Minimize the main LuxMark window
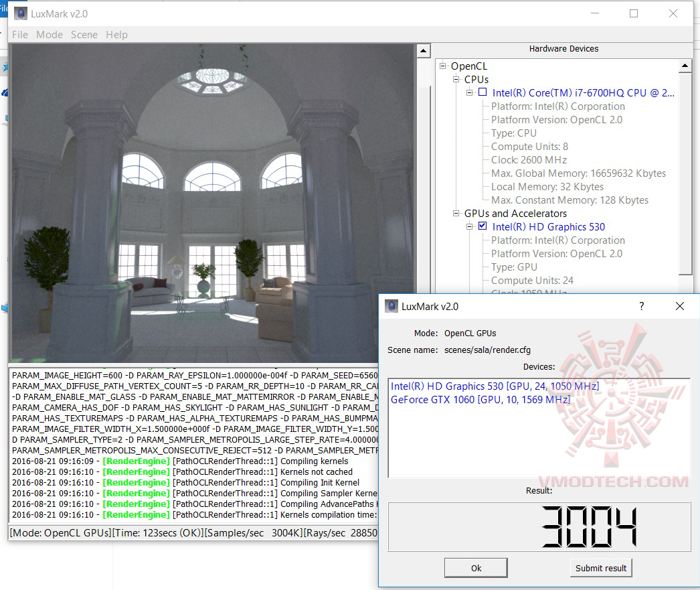 tap(595, 13)
